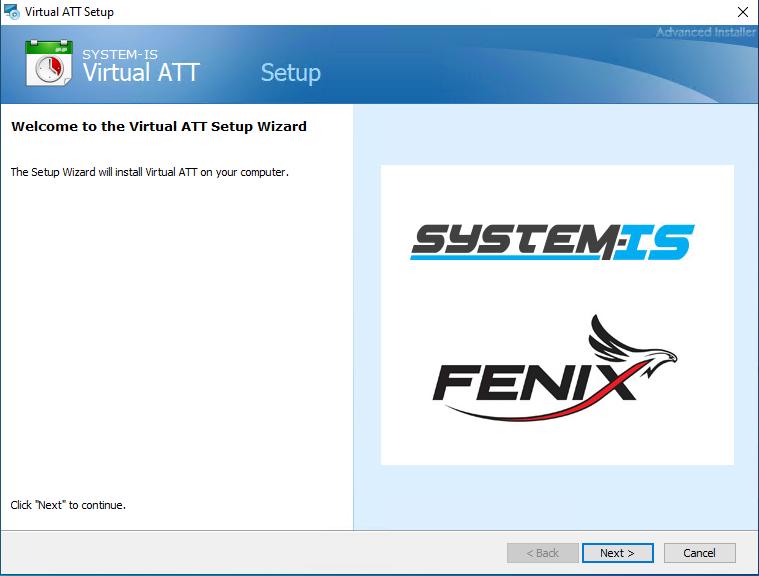
Task: Click the 'Virtual ATT' banner title
Action: (141, 72)
